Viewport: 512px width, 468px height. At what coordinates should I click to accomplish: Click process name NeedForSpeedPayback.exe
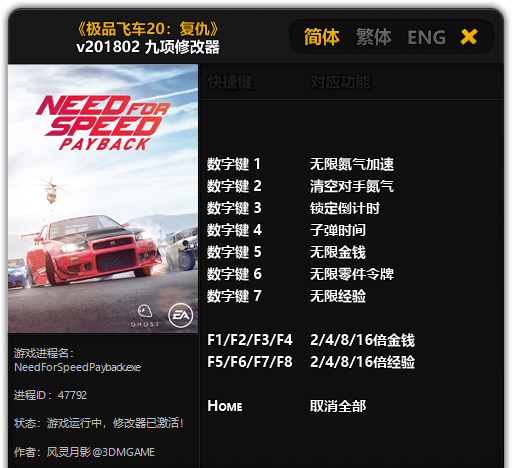tap(77, 367)
